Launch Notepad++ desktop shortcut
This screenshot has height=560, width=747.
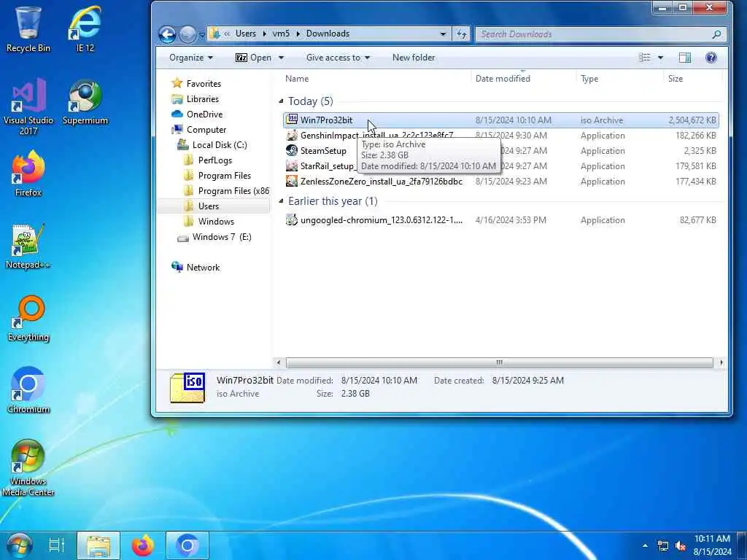[x=28, y=246]
